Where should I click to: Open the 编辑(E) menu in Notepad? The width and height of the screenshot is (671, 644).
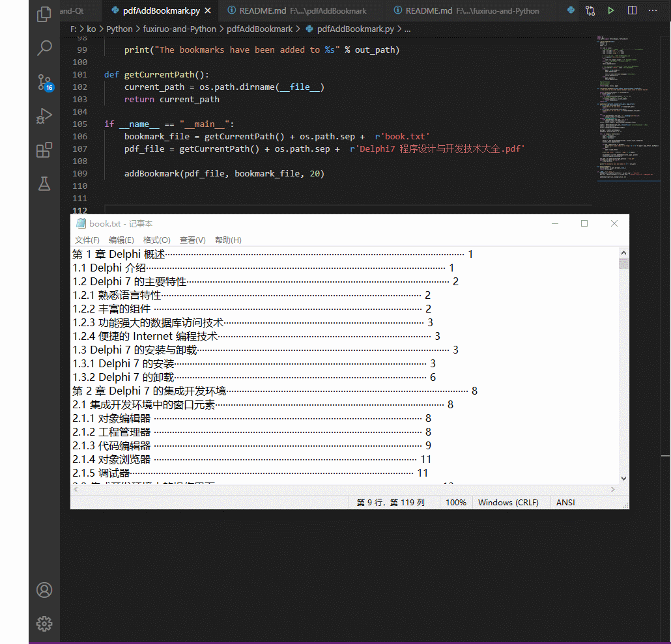tap(121, 240)
